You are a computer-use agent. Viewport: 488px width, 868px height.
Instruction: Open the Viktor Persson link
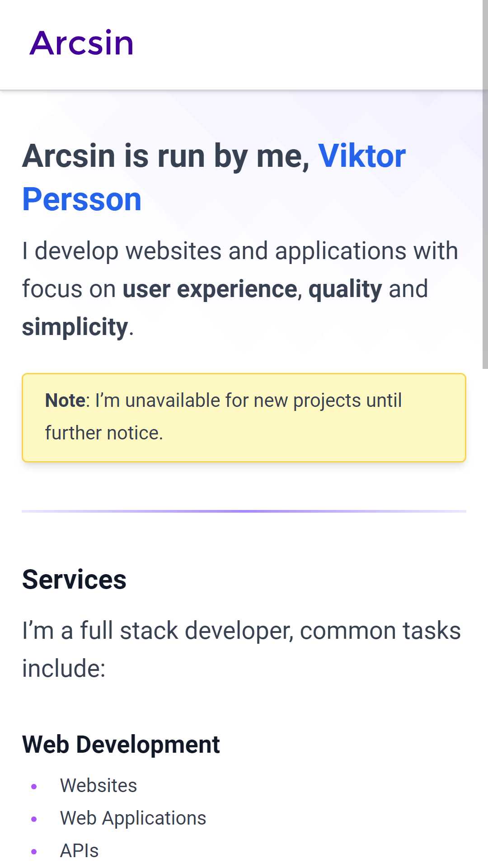click(x=214, y=178)
